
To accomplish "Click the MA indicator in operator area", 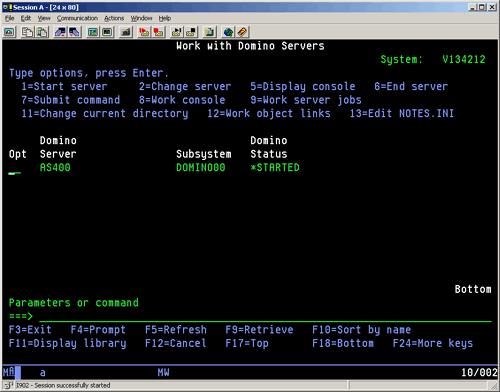I will tap(9, 372).
